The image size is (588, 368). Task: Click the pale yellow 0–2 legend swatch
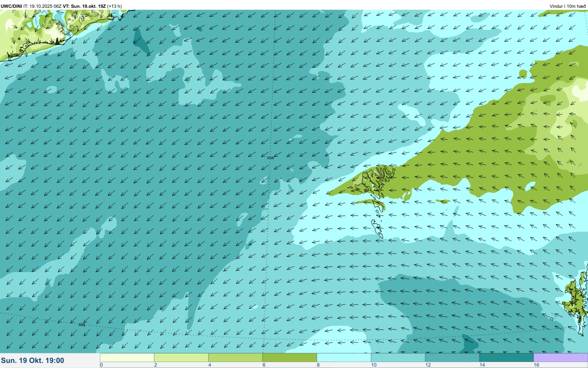pos(127,357)
